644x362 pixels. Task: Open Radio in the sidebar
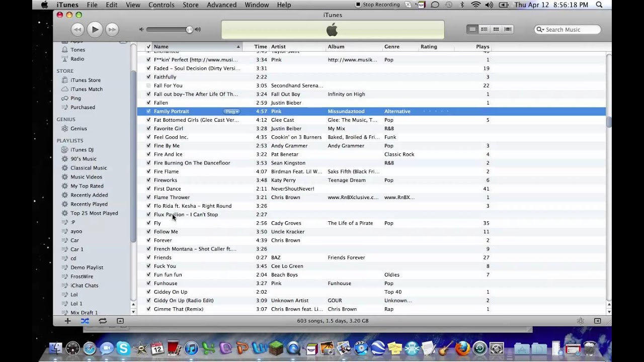77,59
